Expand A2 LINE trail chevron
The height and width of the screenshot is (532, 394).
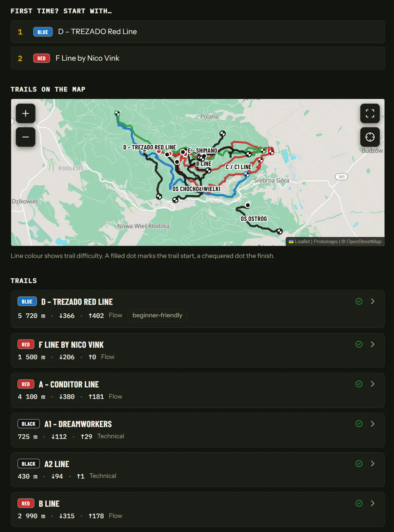(x=372, y=463)
